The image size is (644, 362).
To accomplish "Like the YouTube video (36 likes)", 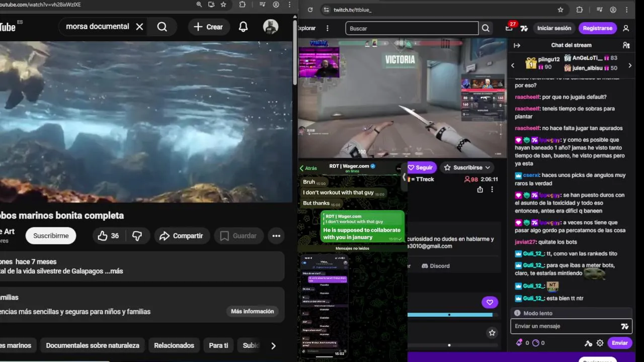I will [108, 236].
